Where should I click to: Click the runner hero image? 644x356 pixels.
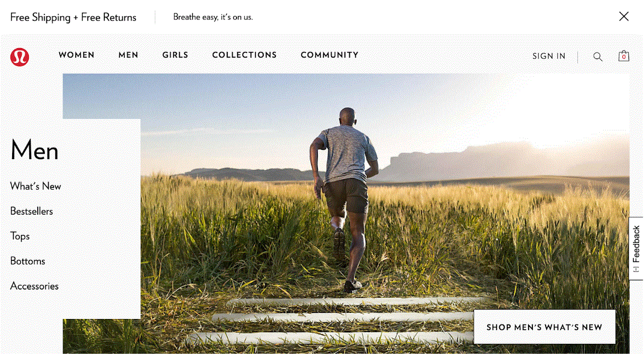[346, 213]
